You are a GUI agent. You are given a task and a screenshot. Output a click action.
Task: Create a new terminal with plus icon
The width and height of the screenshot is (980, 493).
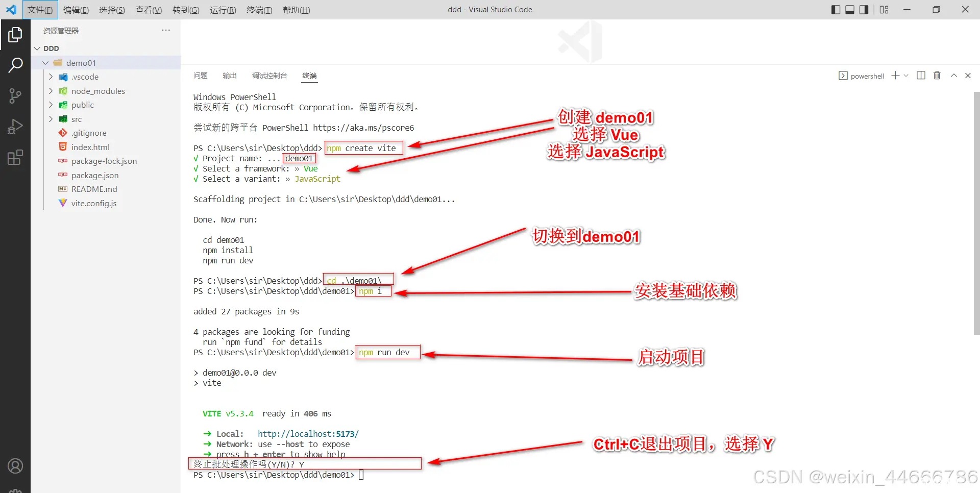click(x=895, y=76)
